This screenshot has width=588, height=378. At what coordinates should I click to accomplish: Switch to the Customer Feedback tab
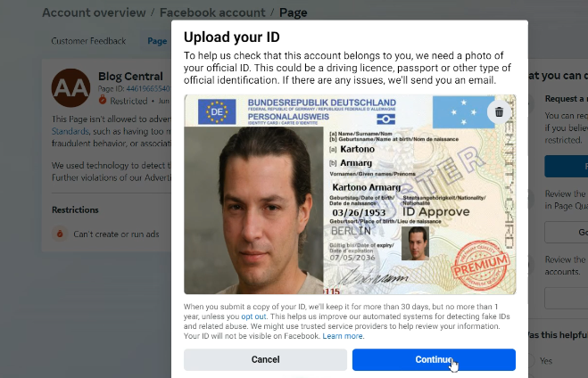88,41
